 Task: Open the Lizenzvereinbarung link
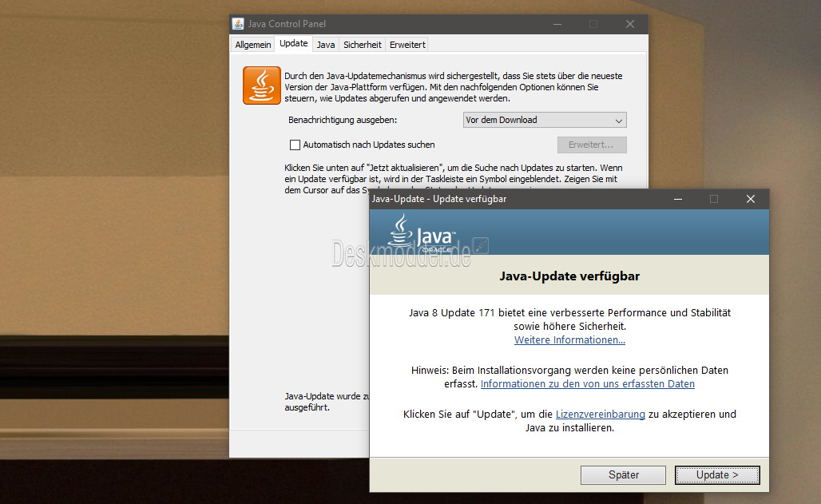600,415
